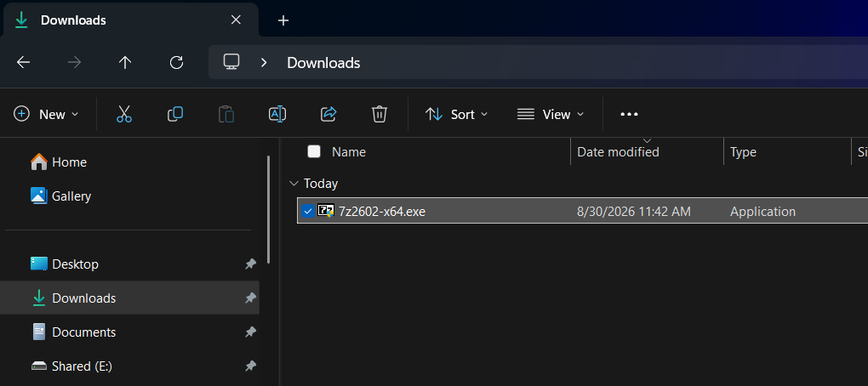Viewport: 868px width, 386px height.
Task: Expand the address bar path chevron
Action: 264,62
